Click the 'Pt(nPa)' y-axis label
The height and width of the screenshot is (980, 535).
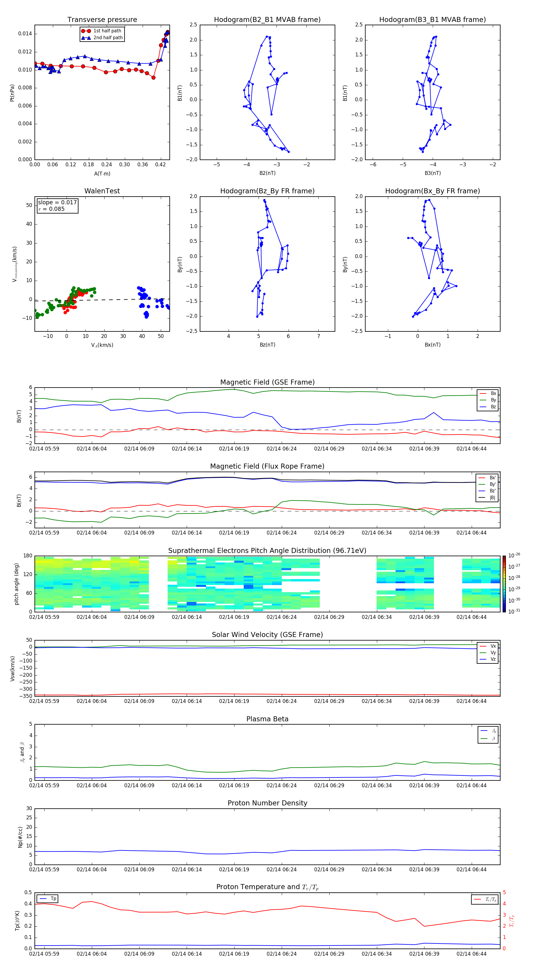point(12,93)
